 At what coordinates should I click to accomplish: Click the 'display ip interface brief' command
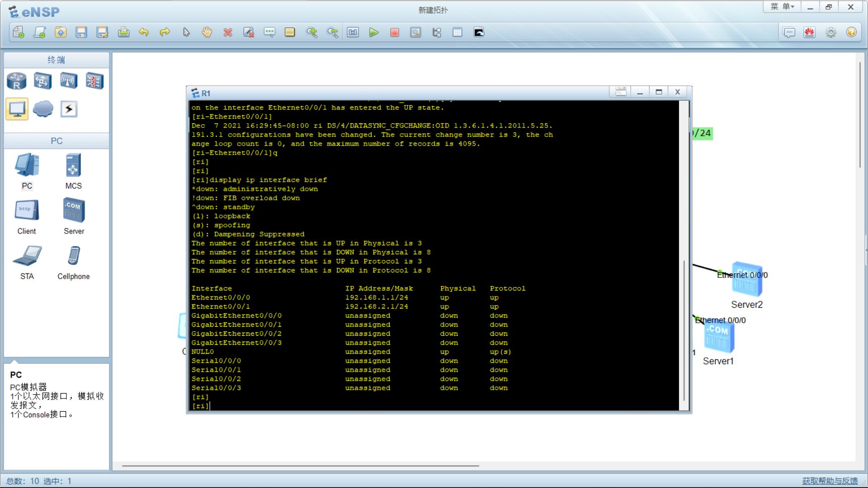pyautogui.click(x=268, y=180)
